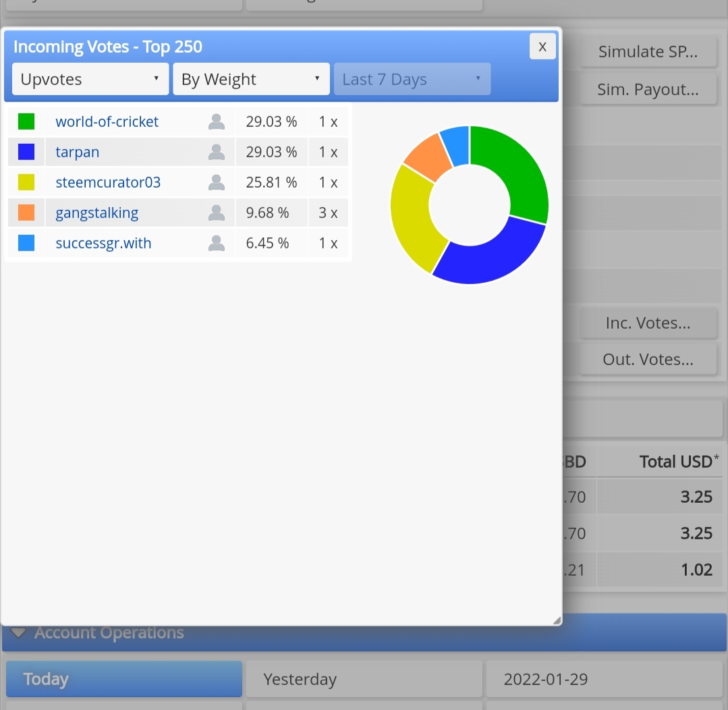Click yellow swatch for steemcurator03
The image size is (728, 710).
pos(26,182)
